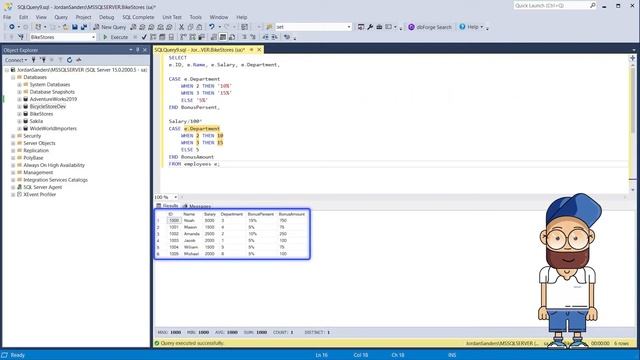Viewport: 640px width, 360px height.
Task: Click the pin icon on SQLQuery9.sql tab
Action: tap(251, 50)
